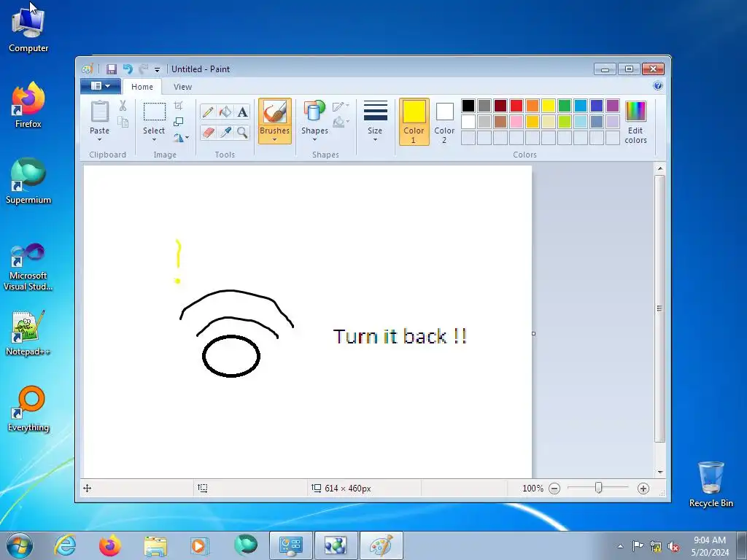Click the Redo arrow in quick access toolbar
The height and width of the screenshot is (560, 747).
[x=144, y=69]
